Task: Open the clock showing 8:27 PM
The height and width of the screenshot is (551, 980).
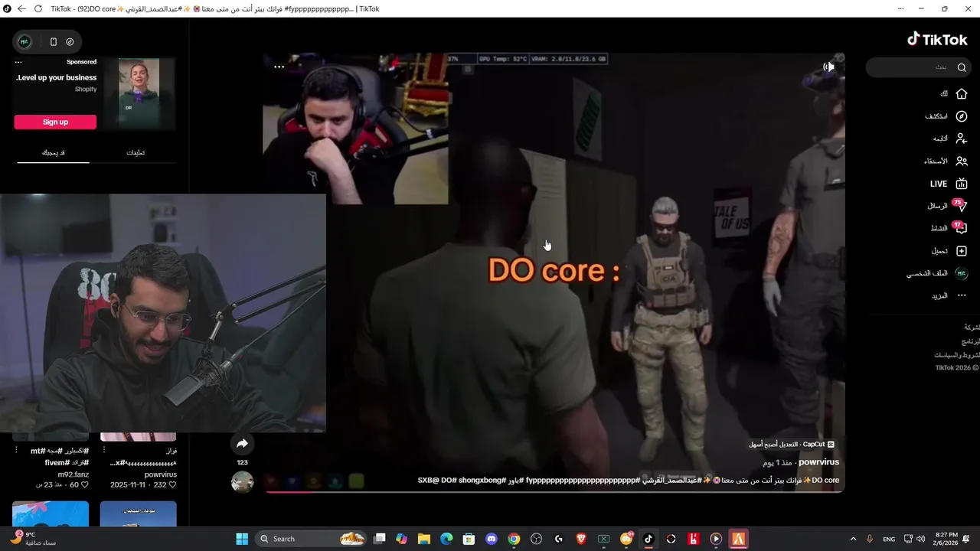Action: click(946, 539)
